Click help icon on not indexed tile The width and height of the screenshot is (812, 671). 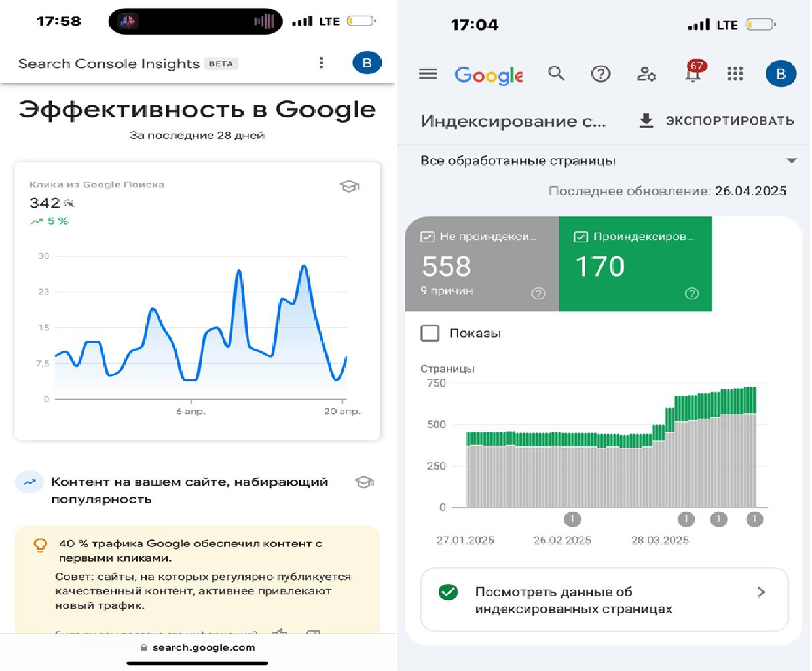click(538, 294)
